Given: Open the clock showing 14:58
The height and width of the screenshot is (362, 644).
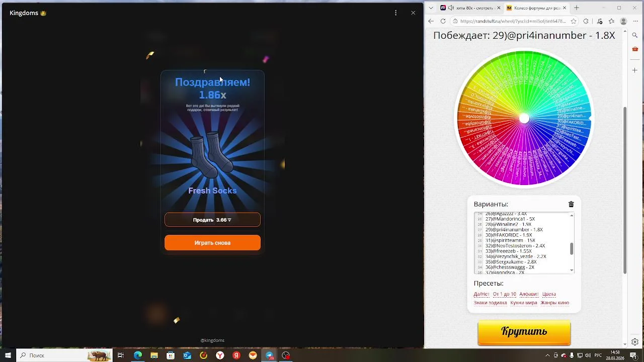Looking at the screenshot, I should click(x=615, y=355).
